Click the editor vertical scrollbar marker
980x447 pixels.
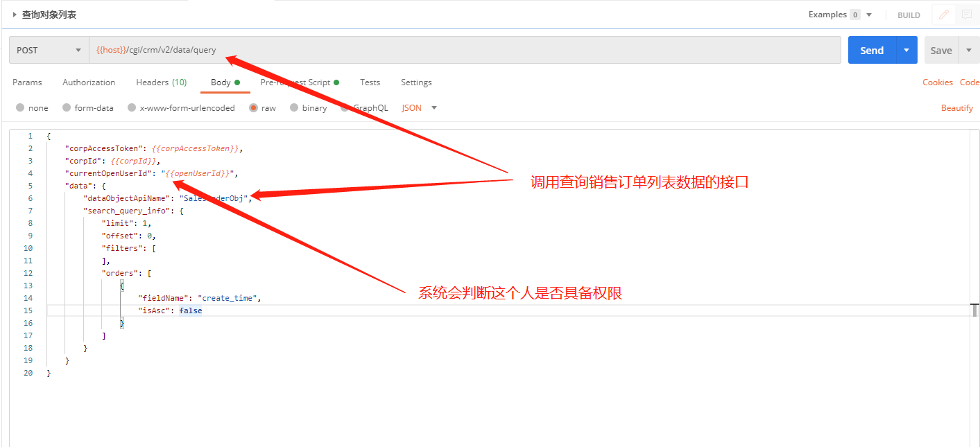tap(974, 310)
